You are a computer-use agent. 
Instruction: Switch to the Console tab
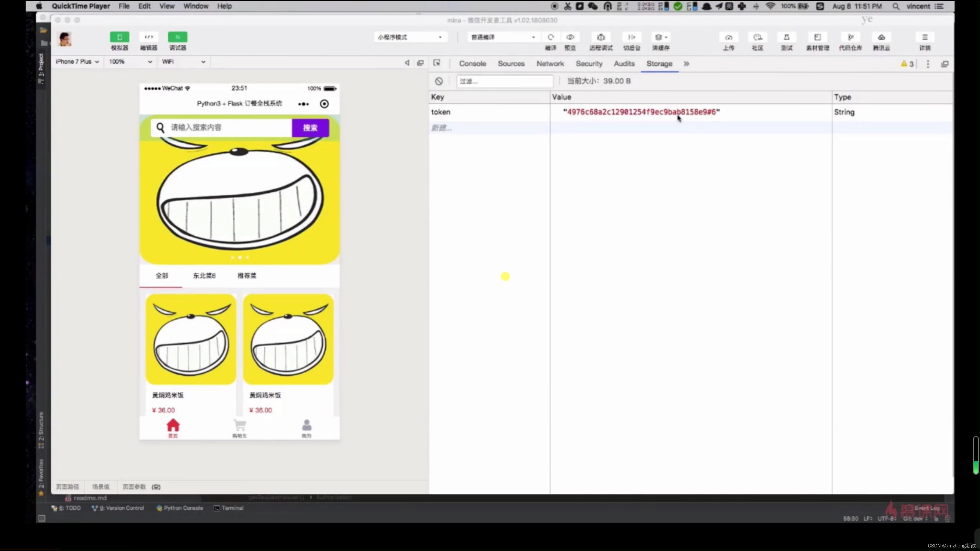tap(473, 64)
